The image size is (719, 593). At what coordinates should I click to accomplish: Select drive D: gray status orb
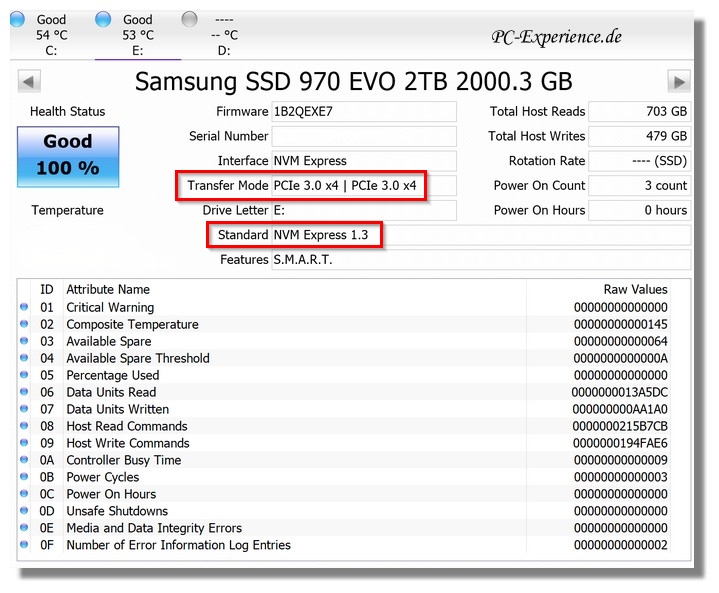pos(190,19)
